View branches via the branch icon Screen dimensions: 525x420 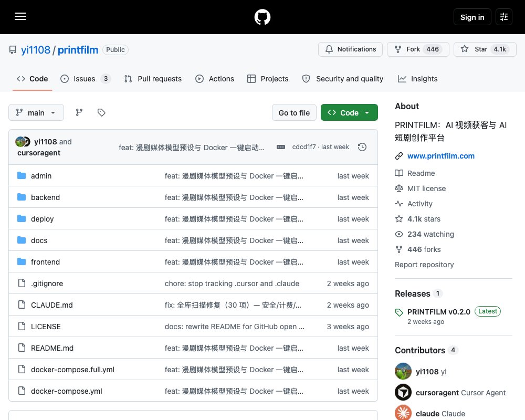point(79,112)
